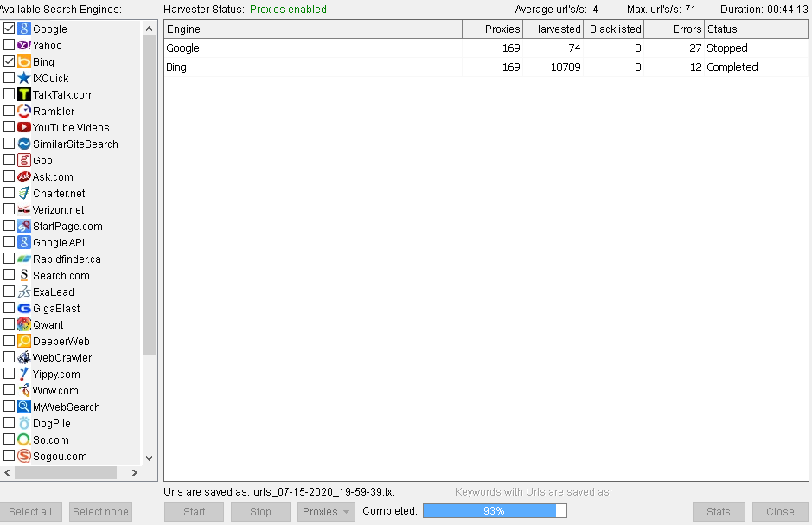
Task: Sort by the Blacklisted column header
Action: coord(614,29)
